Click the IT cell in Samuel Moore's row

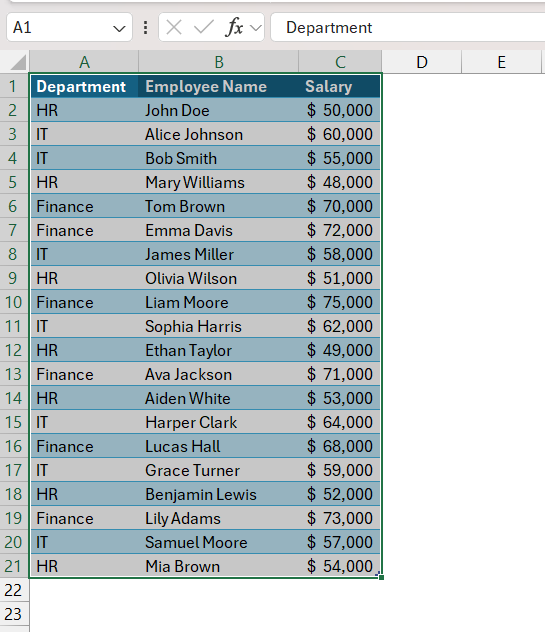point(84,542)
